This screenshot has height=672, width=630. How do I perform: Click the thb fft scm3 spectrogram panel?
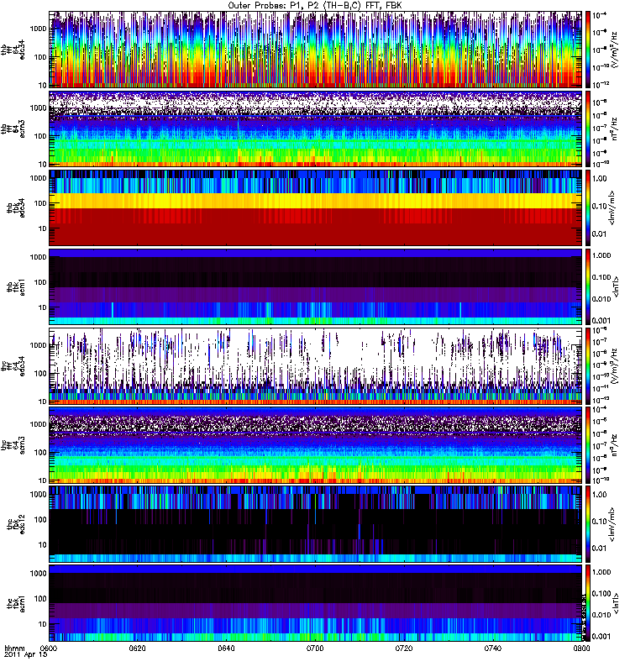click(316, 129)
